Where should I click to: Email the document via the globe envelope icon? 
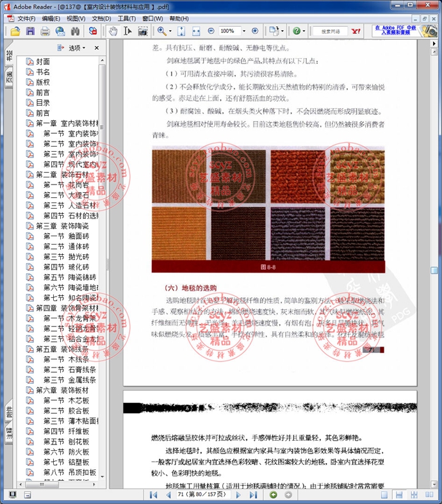coord(60,31)
